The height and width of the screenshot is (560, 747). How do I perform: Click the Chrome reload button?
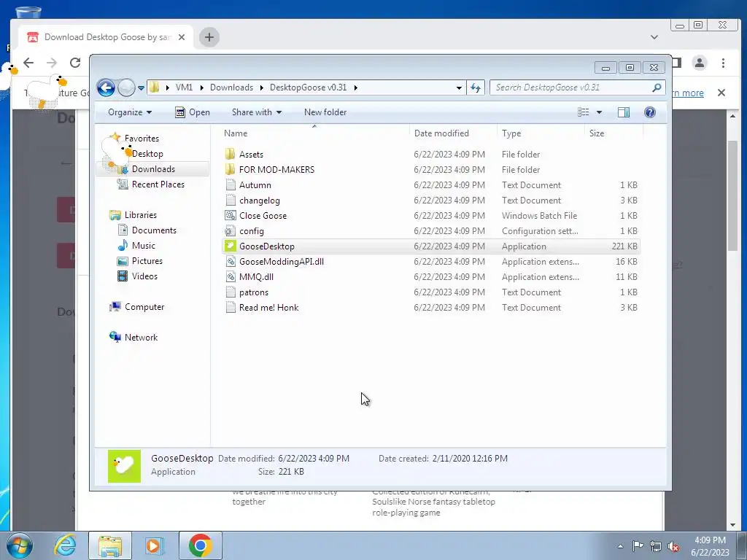pos(75,63)
